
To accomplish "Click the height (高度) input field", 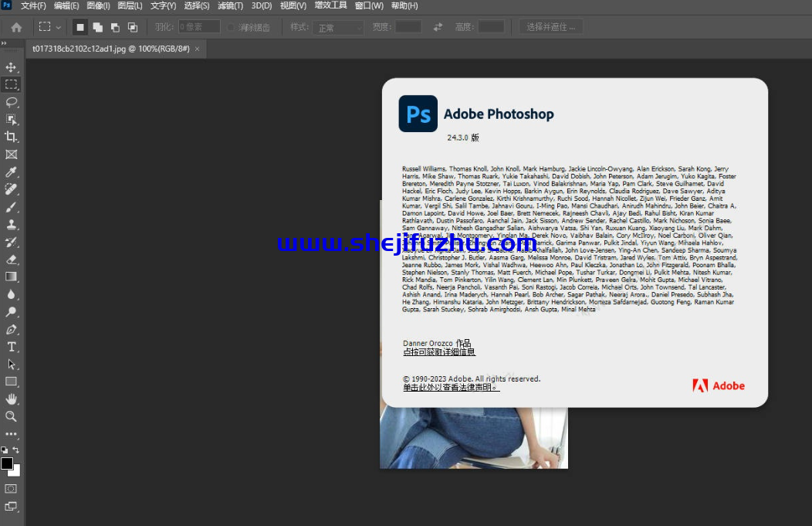I will click(491, 27).
